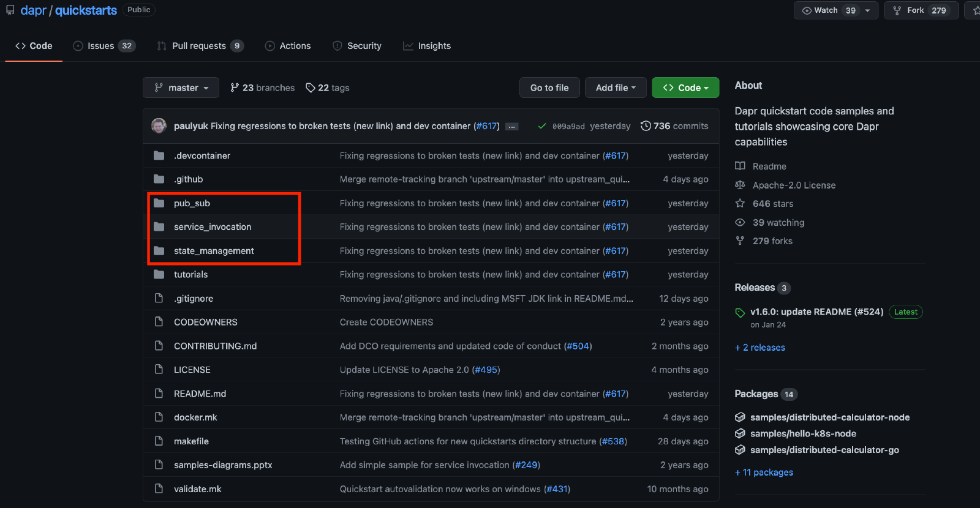Image resolution: width=980 pixels, height=508 pixels.
Task: Click the #504 pull request link
Action: pos(578,346)
